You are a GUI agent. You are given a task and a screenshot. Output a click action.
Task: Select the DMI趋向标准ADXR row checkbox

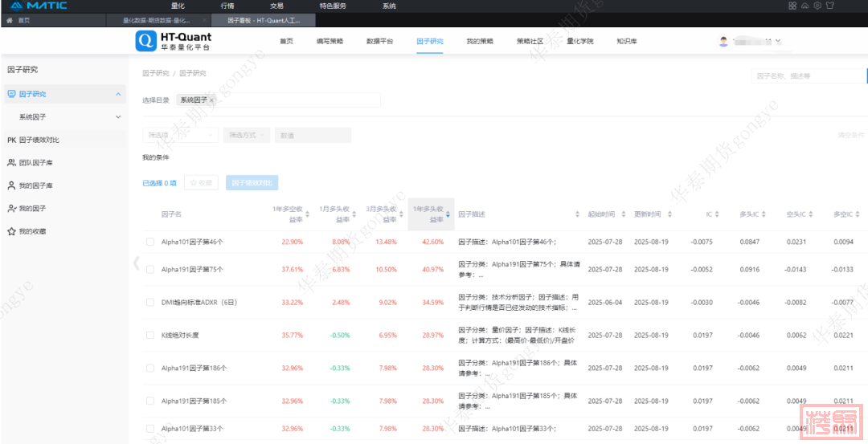(149, 303)
